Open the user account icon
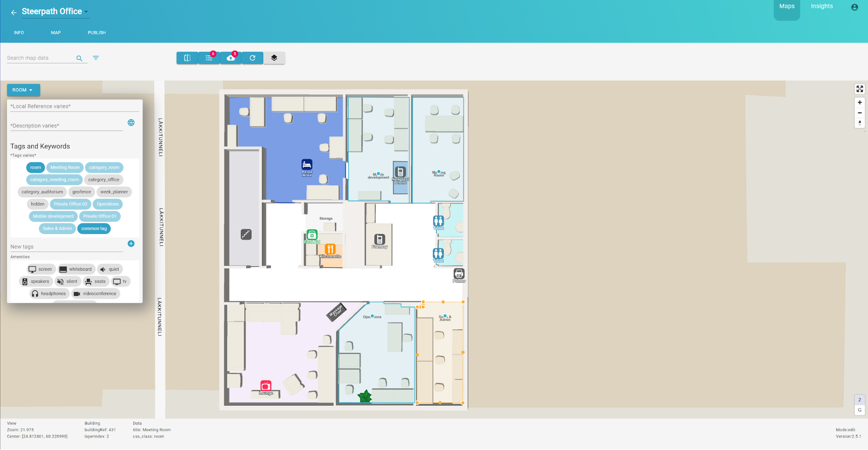The image size is (868, 450). pyautogui.click(x=854, y=7)
